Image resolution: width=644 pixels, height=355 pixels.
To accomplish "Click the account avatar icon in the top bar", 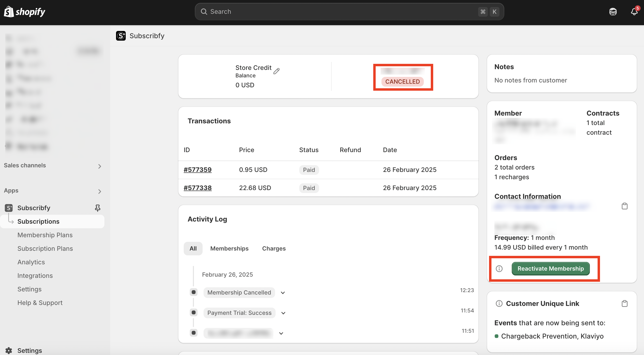I will pyautogui.click(x=613, y=12).
